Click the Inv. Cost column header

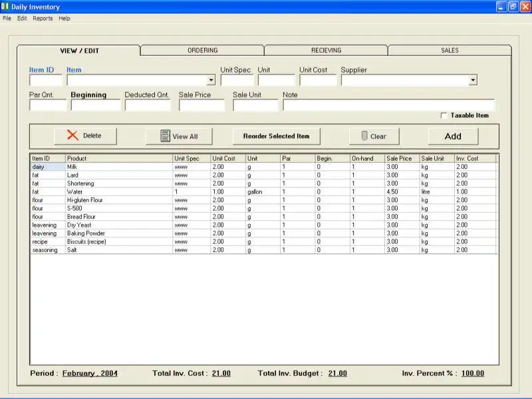point(475,158)
